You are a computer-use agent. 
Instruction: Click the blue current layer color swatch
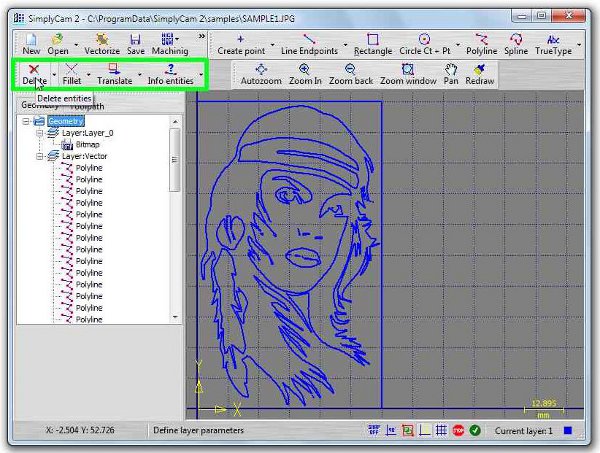click(568, 430)
